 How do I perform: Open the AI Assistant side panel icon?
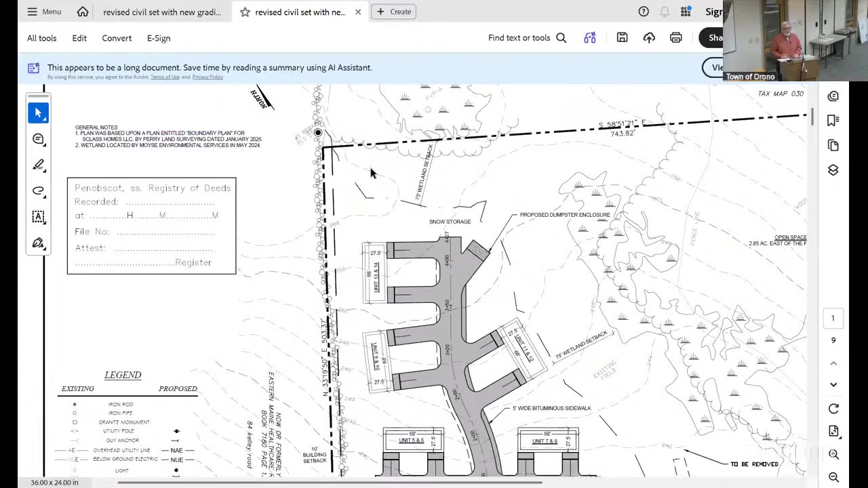(833, 96)
